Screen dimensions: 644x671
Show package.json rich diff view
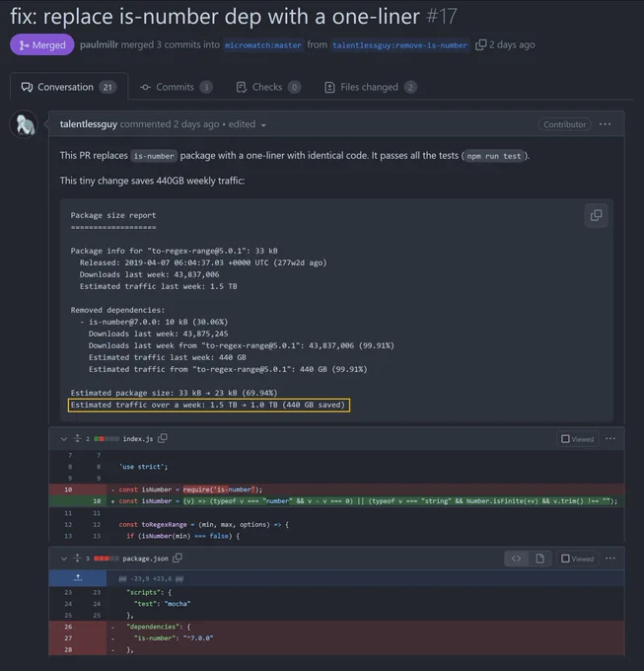(x=539, y=559)
